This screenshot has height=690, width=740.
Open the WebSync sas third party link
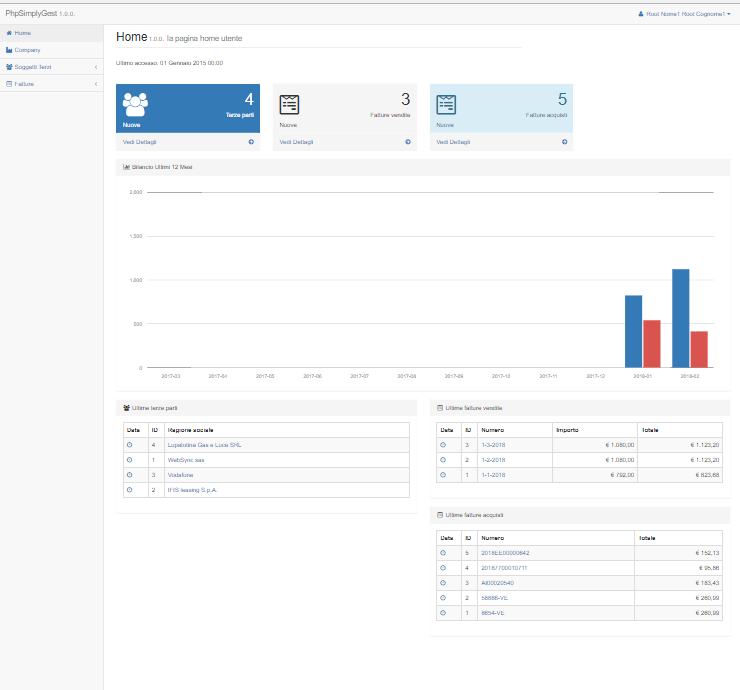186,460
